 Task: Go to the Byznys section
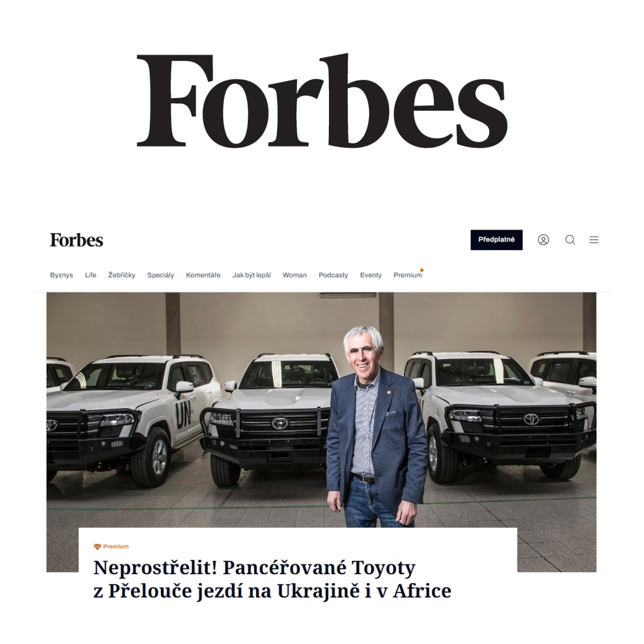(x=62, y=275)
